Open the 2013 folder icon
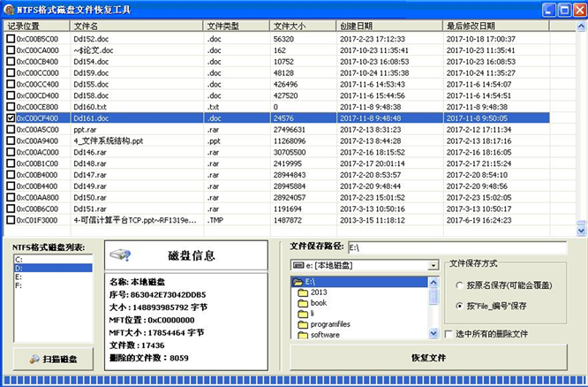This screenshot has height=387, width=588. [303, 292]
